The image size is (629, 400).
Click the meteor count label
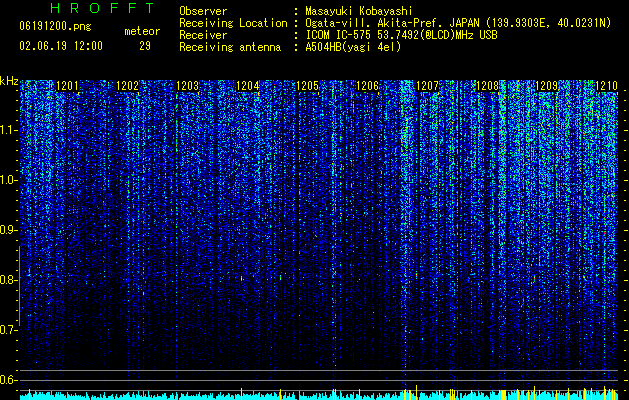[x=142, y=31]
